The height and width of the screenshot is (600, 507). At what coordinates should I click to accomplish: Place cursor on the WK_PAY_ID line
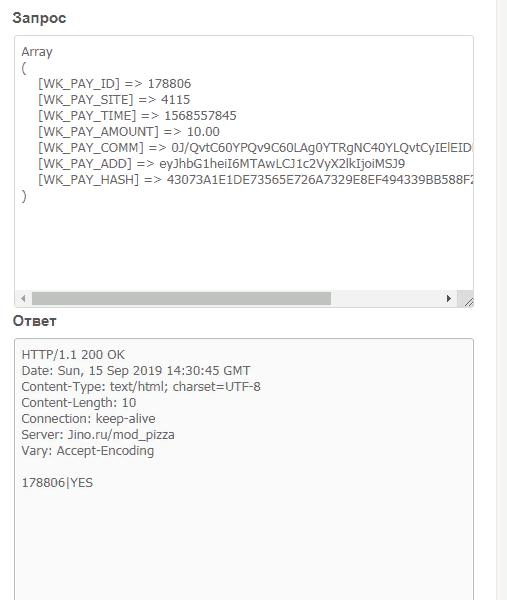coord(114,84)
